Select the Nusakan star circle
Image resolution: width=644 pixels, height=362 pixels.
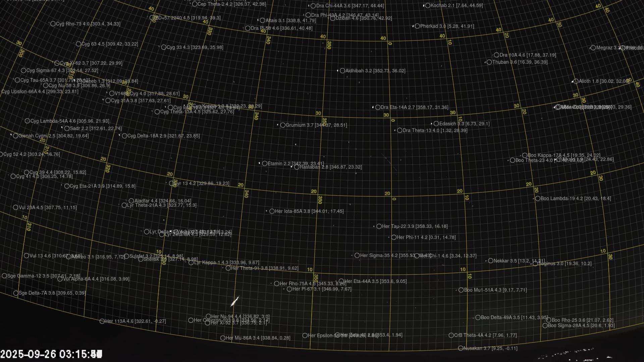[461, 348]
